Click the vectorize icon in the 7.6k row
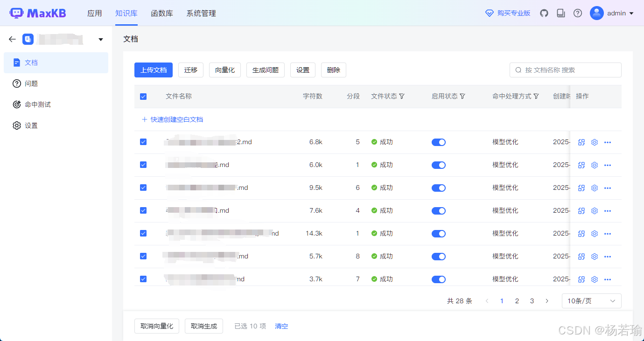The width and height of the screenshot is (644, 341). 581,211
